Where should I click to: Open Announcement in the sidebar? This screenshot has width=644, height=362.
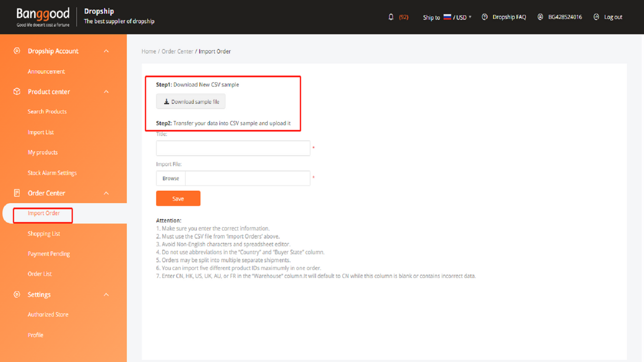tap(46, 71)
